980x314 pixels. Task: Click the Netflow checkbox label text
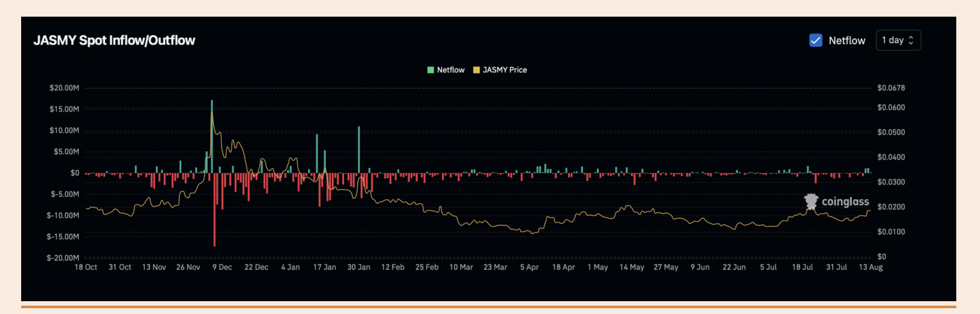tap(847, 40)
